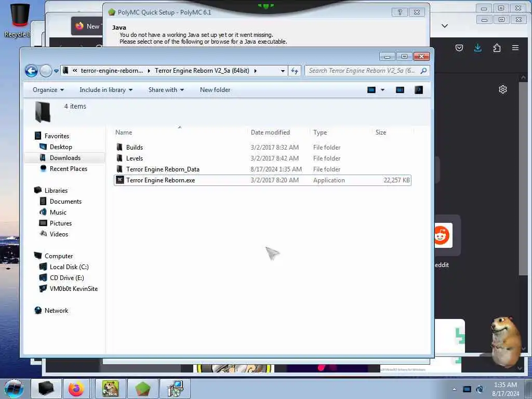The image size is (532, 399).
Task: Open Firefox list all tabs chevron
Action: coord(445,26)
